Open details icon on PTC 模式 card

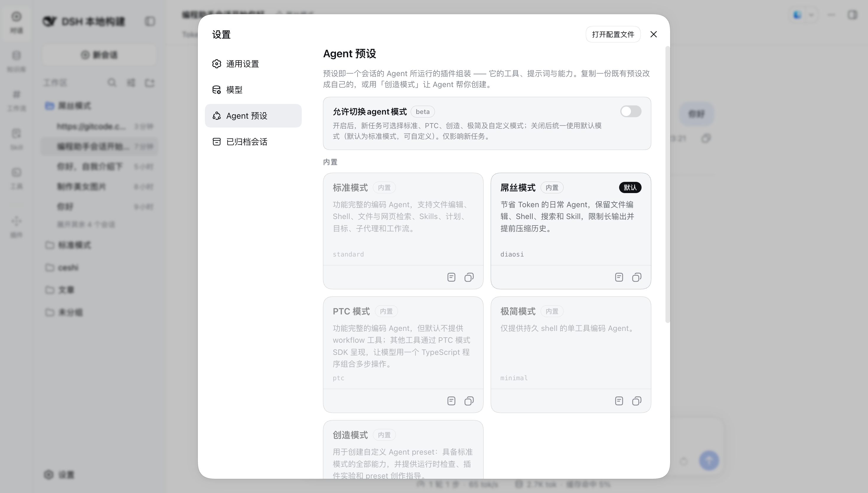[x=451, y=401]
